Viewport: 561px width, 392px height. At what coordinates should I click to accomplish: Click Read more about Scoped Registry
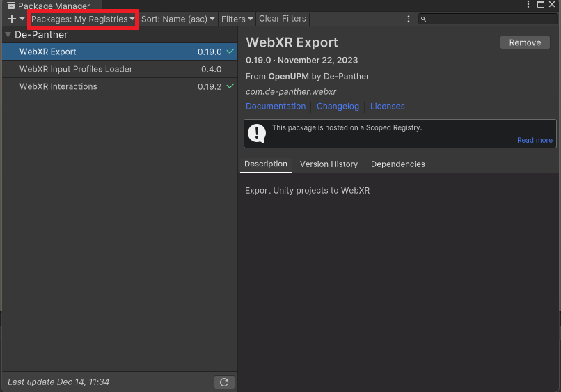coord(535,141)
